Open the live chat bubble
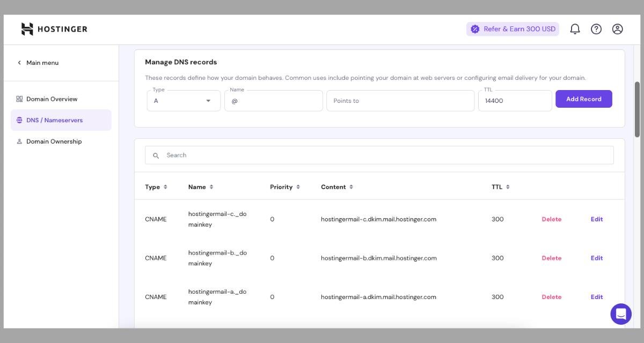Viewport: 644px width, 343px height. (621, 314)
